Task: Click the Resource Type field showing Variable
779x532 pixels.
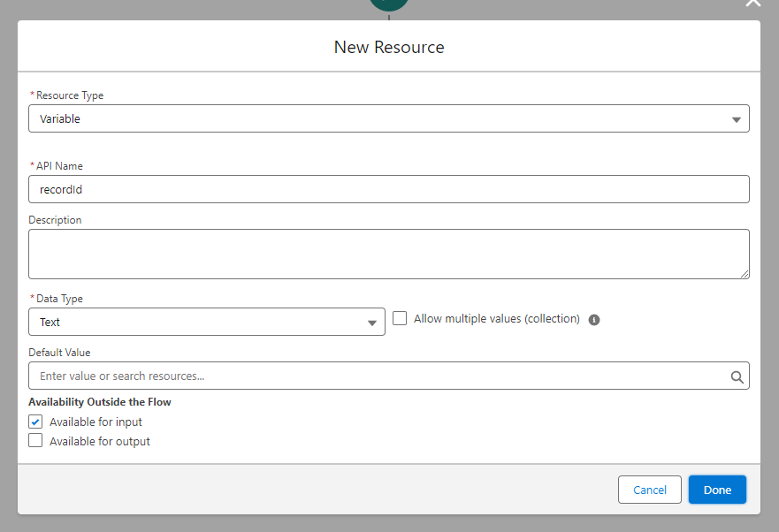Action: 371,118
